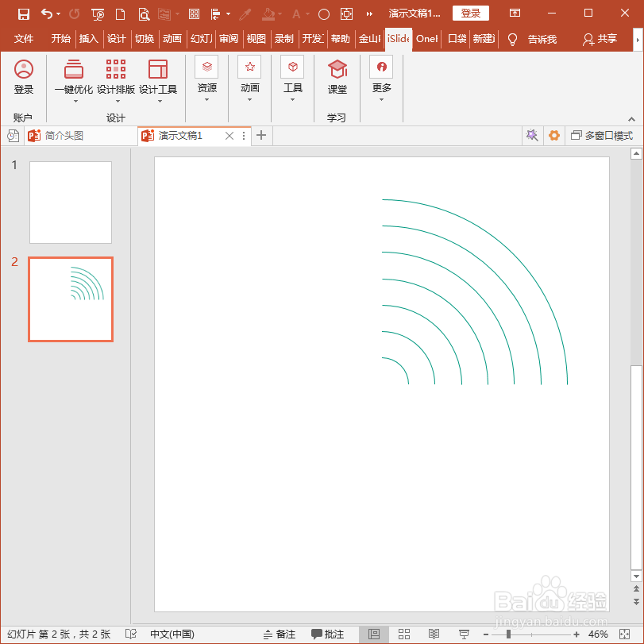The width and height of the screenshot is (644, 644).
Task: Open the 视图 tab
Action: coord(256,39)
